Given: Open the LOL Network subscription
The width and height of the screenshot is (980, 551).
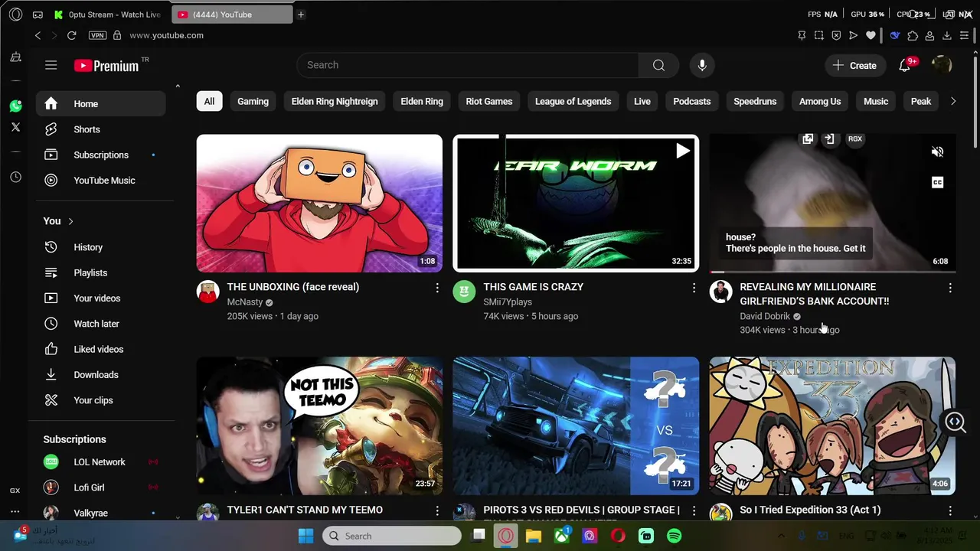Looking at the screenshot, I should [x=101, y=462].
